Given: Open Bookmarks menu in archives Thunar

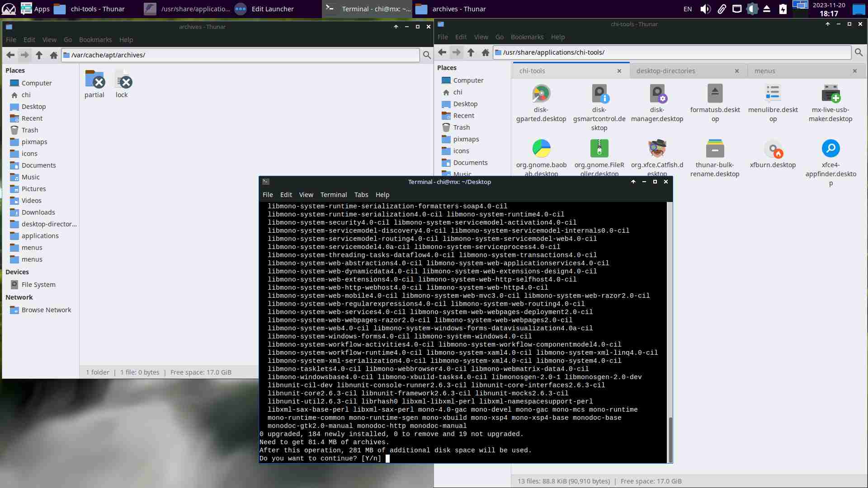Looking at the screenshot, I should pyautogui.click(x=95, y=40).
